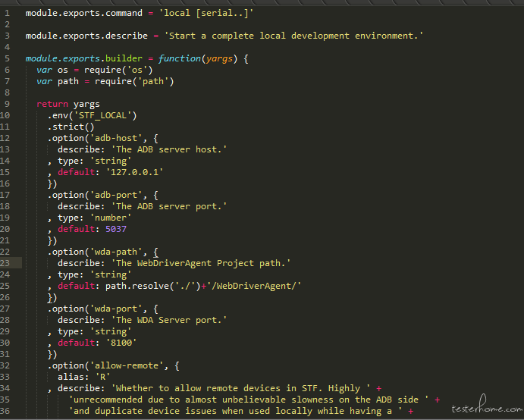Click the 'return' keyword on line 9

52,105
